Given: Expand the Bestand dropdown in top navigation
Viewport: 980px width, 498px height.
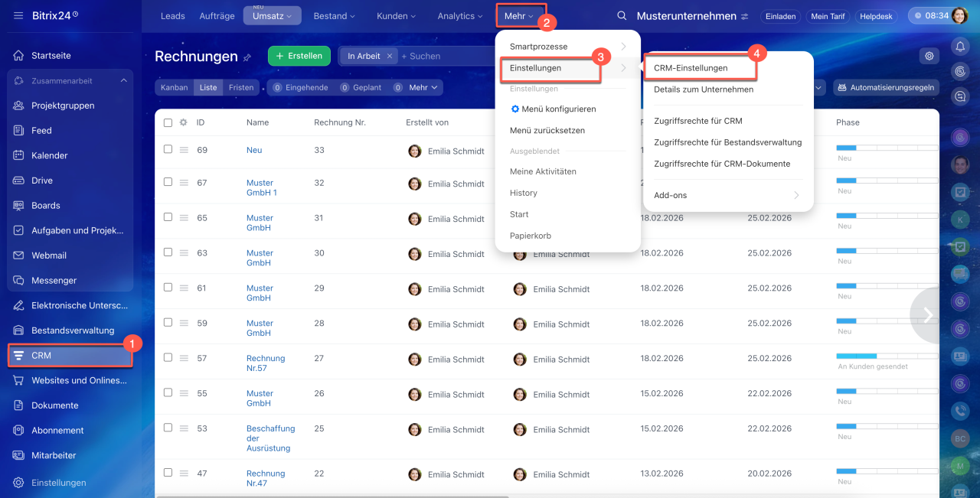Looking at the screenshot, I should point(335,16).
